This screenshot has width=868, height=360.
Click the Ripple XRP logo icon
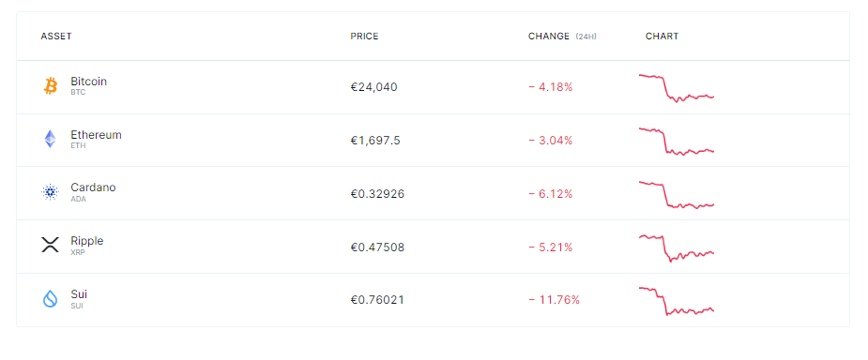[x=51, y=245]
